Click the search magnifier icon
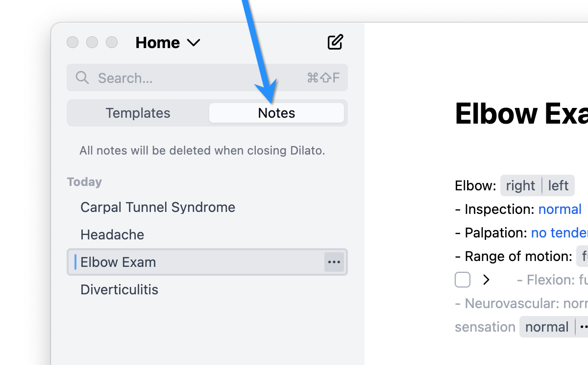Viewport: 588px width, 365px height. point(82,78)
